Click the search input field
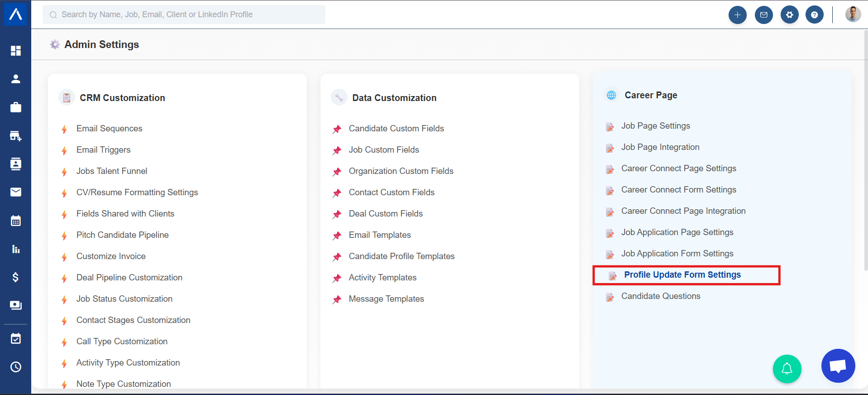This screenshot has width=868, height=395. (184, 14)
